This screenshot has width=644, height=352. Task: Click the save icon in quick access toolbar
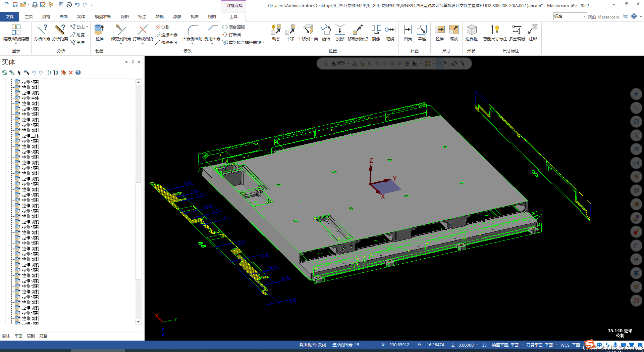pos(15,5)
